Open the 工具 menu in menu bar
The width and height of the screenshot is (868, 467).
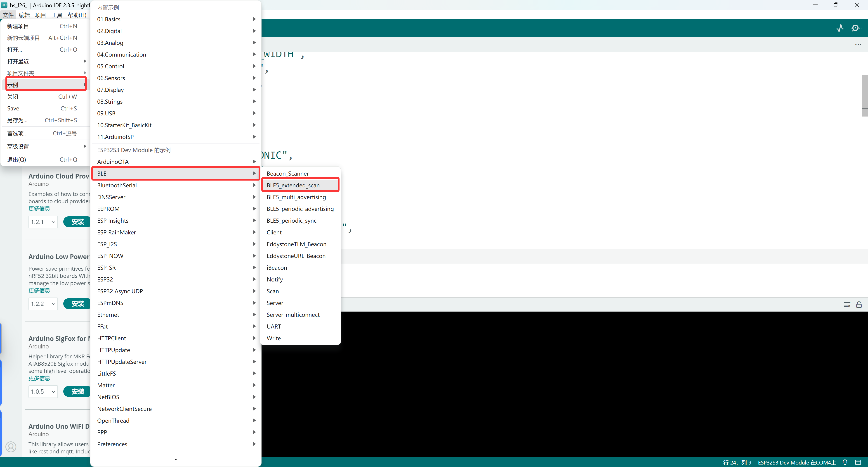pyautogui.click(x=57, y=15)
